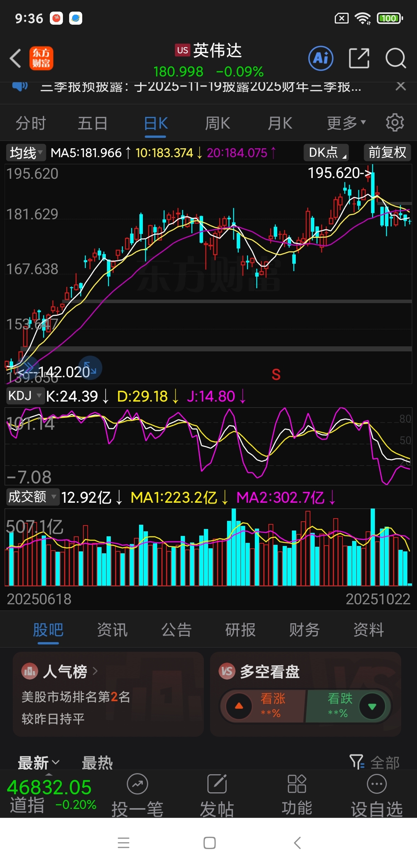The image size is (417, 868).
Task: Tap the 看跌 bearish label
Action: (340, 698)
